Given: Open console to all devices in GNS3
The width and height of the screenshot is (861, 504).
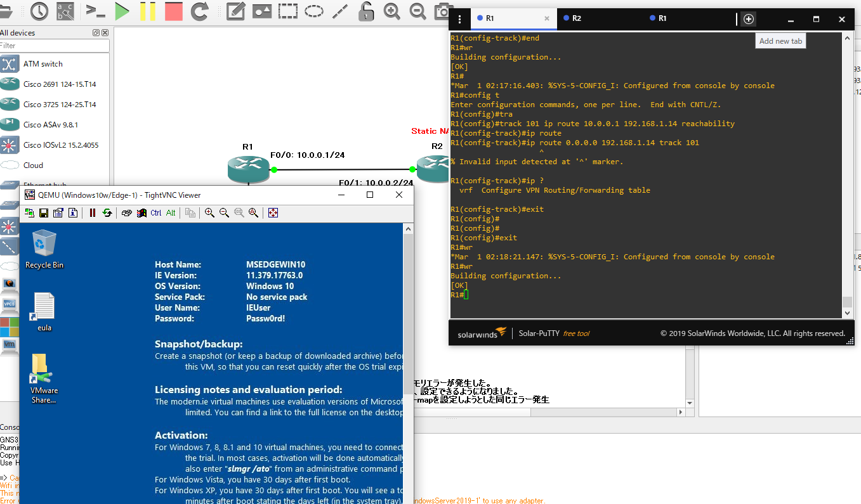Looking at the screenshot, I should [95, 10].
